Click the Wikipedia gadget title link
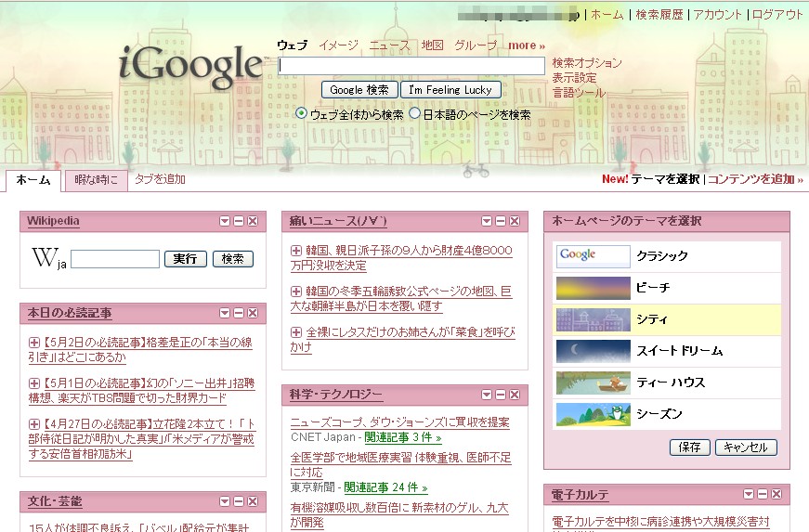809x532 pixels. (53, 221)
